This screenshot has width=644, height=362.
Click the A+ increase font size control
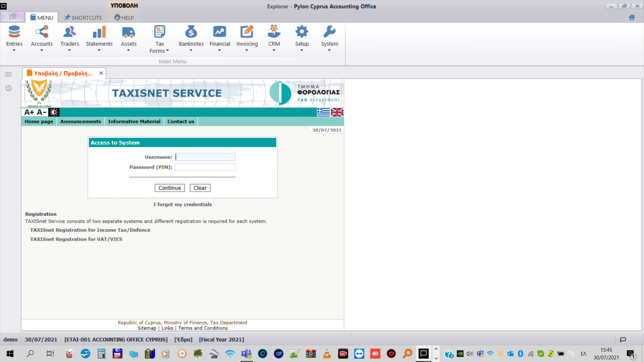pyautogui.click(x=29, y=112)
